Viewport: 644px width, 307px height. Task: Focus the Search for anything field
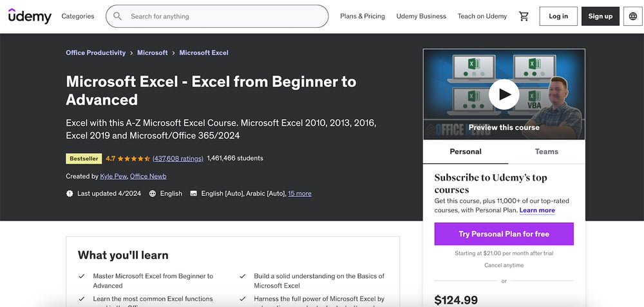coord(217,16)
